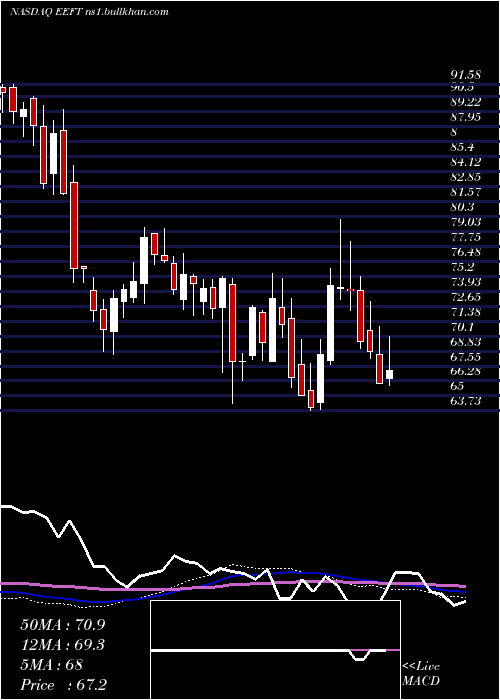Select the 76.48 price axis label
Image resolution: width=500 pixels, height=700 pixels.
[466, 252]
